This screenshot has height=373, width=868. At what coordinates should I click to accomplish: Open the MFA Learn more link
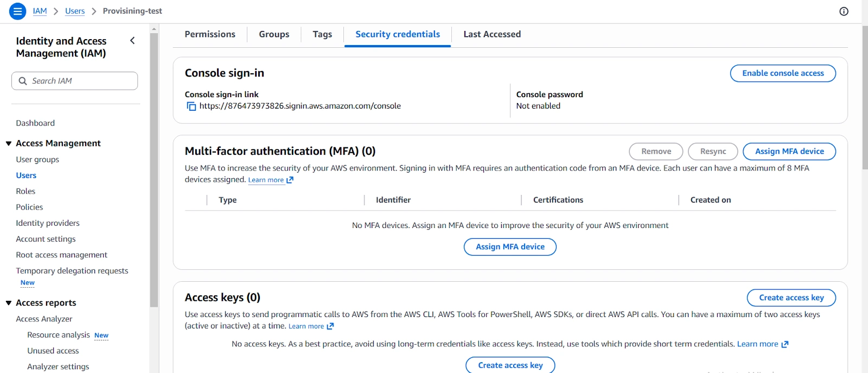click(x=266, y=180)
